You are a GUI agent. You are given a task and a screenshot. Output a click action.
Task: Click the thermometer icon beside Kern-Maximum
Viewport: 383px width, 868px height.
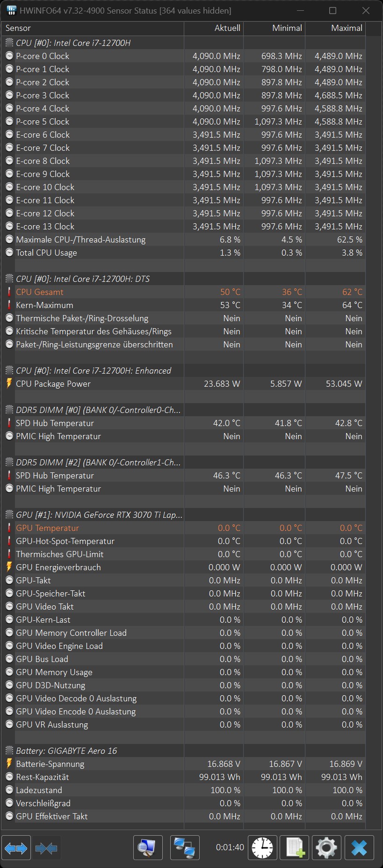point(9,305)
